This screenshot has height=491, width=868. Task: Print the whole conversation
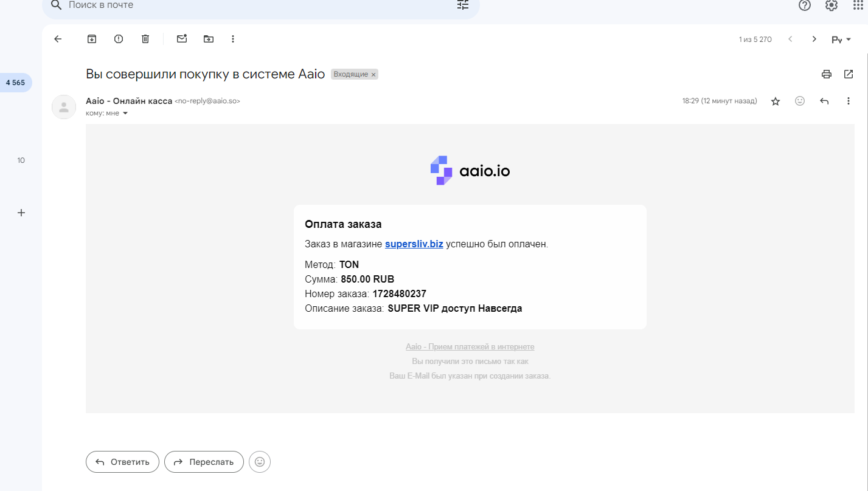827,74
